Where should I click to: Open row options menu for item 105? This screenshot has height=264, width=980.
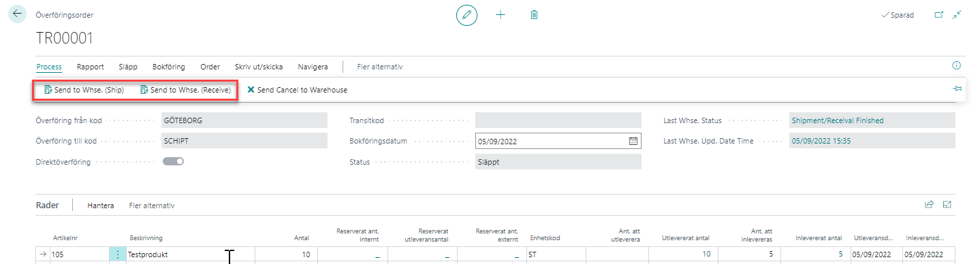[x=117, y=254]
